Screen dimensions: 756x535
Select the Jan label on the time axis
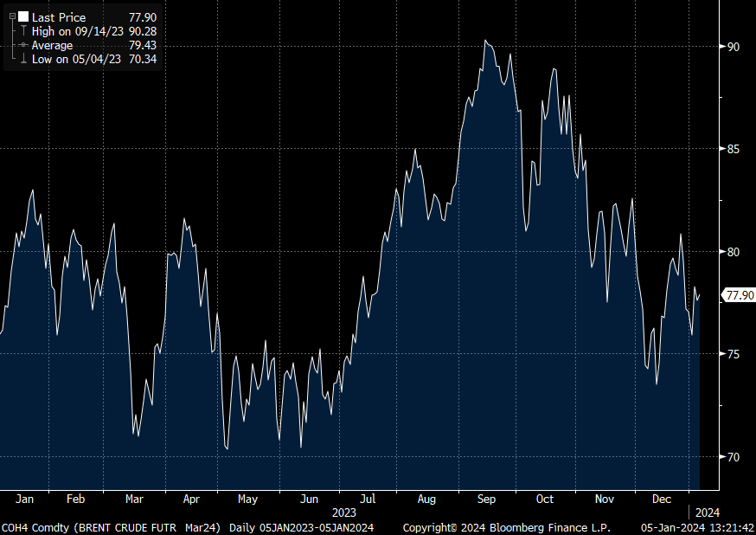(25, 500)
